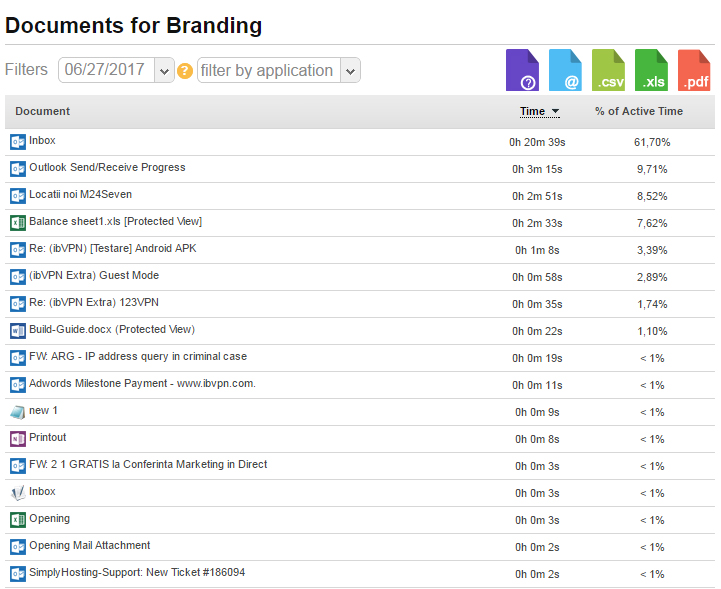
Task: Click the blue email export icon
Action: pyautogui.click(x=565, y=71)
